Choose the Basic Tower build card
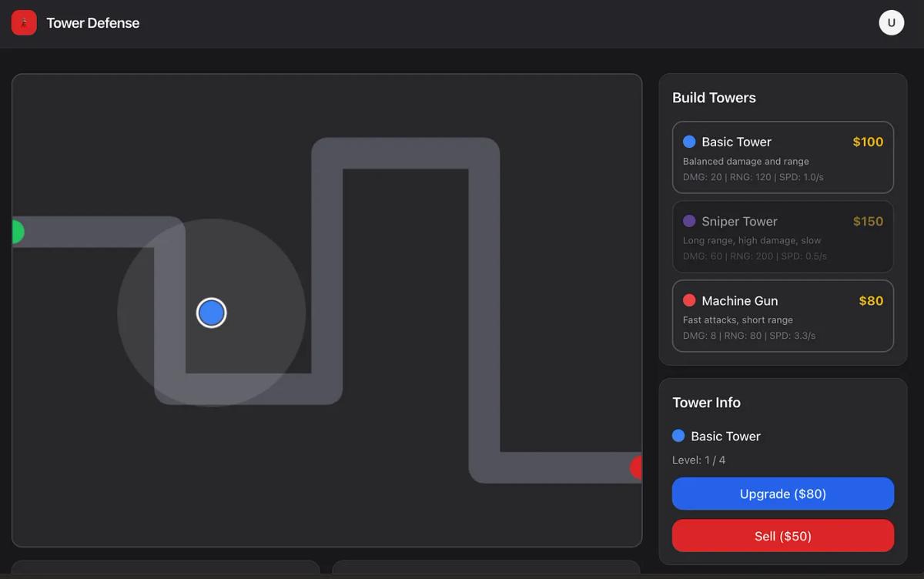This screenshot has width=924, height=579. click(x=783, y=157)
